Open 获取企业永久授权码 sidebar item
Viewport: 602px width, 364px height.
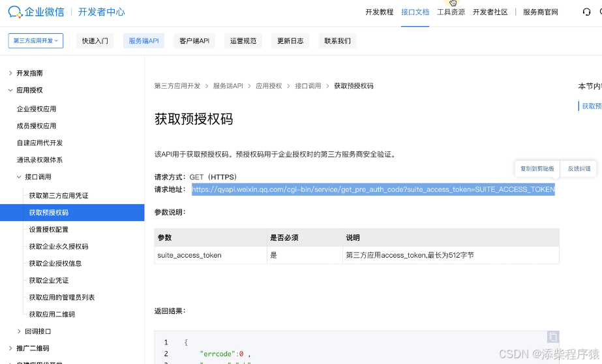[59, 247]
